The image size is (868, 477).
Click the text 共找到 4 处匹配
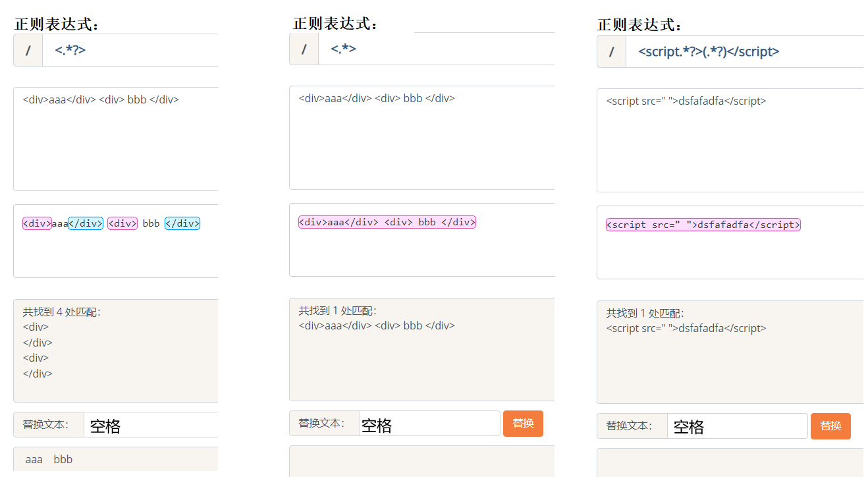click(61, 312)
